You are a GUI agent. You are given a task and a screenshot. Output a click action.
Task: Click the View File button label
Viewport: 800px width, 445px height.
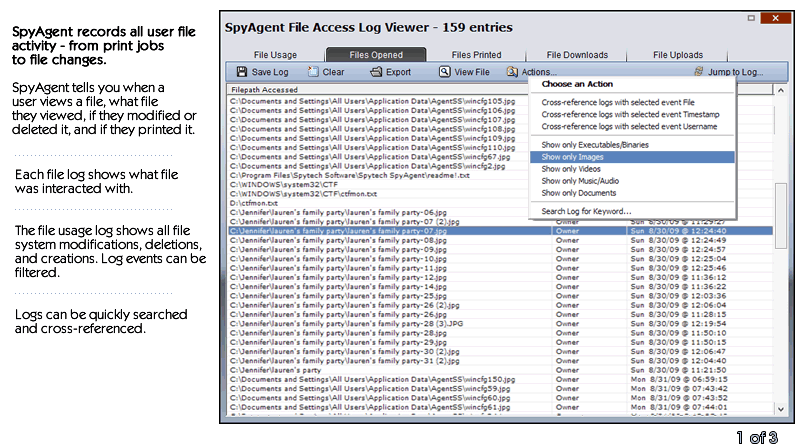click(x=472, y=72)
